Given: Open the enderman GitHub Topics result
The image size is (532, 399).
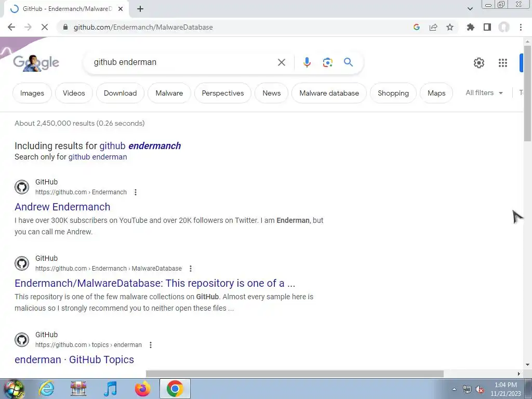Looking at the screenshot, I should 74,360.
